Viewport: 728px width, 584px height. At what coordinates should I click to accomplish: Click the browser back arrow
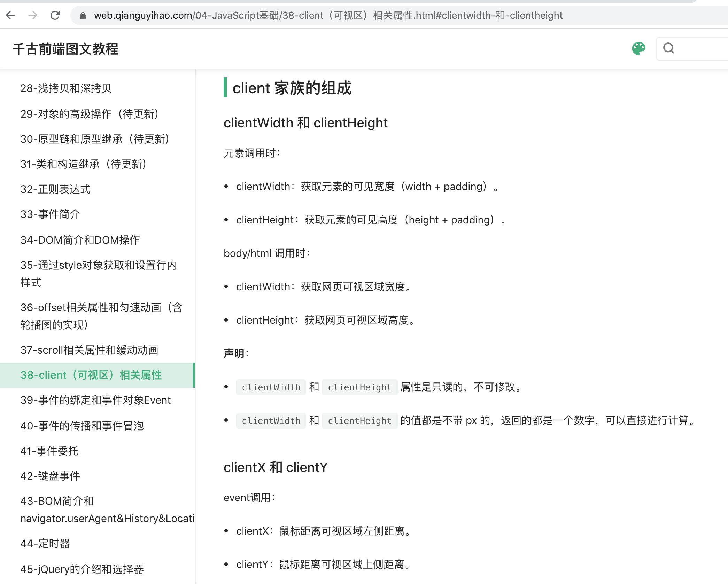coord(10,15)
